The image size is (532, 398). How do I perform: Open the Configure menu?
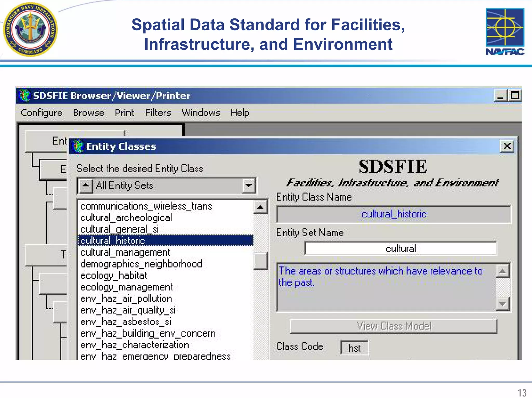(42, 113)
